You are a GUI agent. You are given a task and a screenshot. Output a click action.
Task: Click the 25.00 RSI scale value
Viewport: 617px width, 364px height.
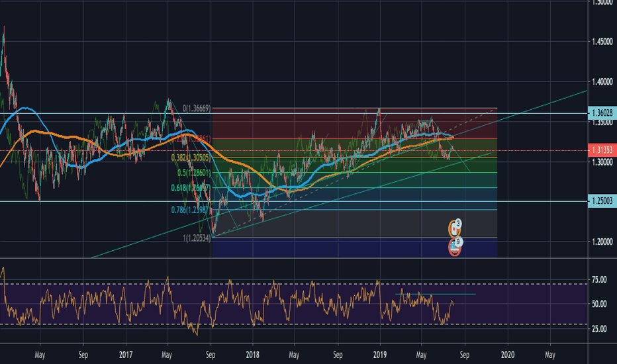[x=599, y=329]
